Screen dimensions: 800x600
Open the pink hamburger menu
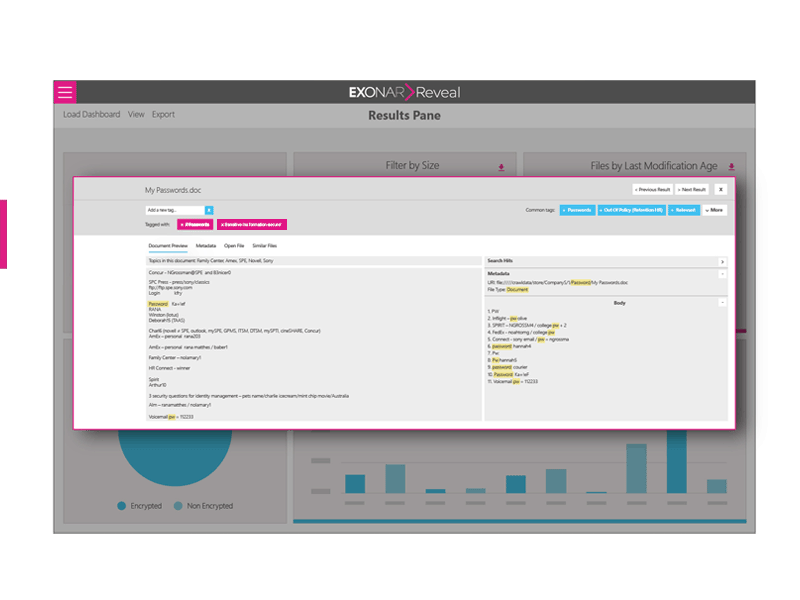(65, 91)
